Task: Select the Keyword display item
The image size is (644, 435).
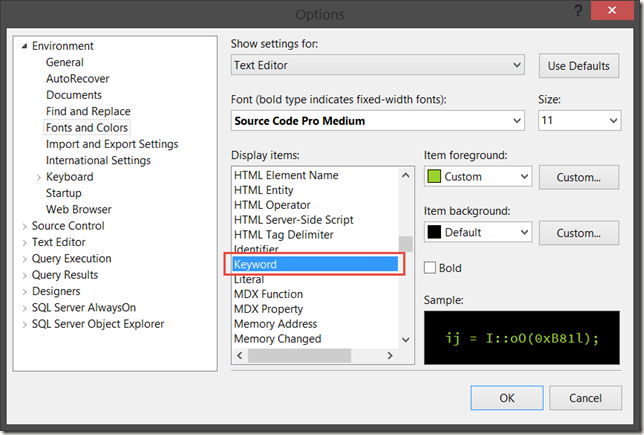Action: [315, 264]
